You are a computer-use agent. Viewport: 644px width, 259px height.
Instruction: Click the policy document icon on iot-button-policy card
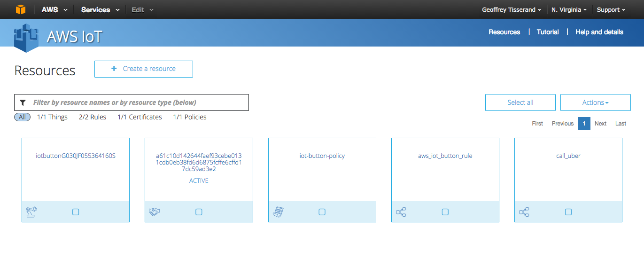278,212
